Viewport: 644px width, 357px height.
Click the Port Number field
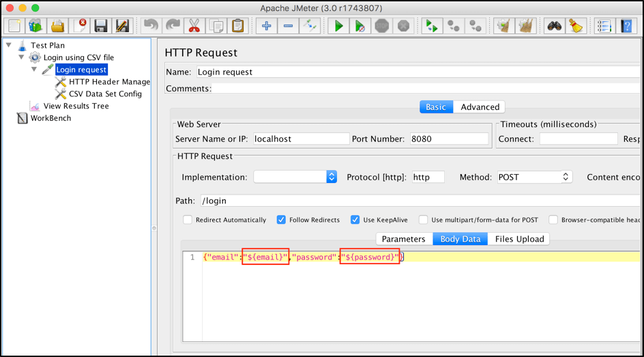[449, 139]
